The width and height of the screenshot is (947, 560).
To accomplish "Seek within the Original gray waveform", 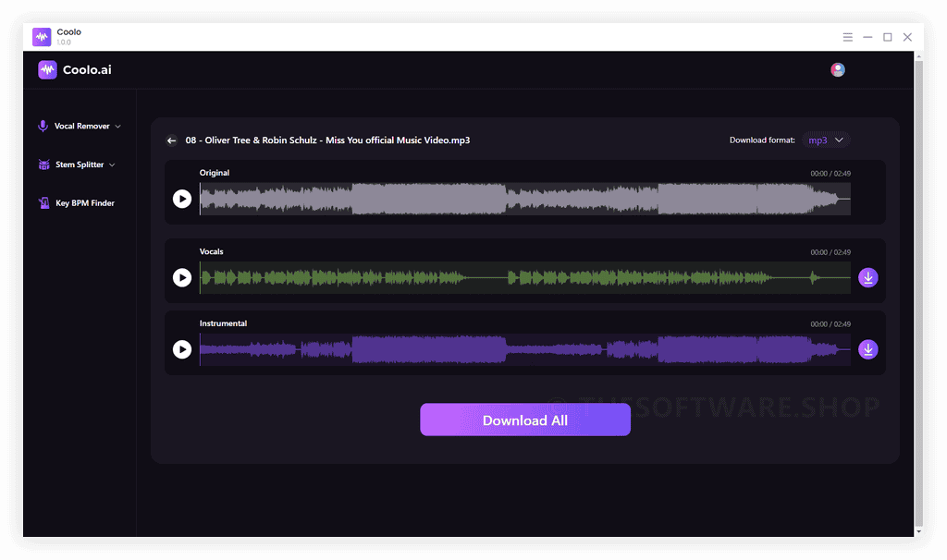I will coord(525,199).
